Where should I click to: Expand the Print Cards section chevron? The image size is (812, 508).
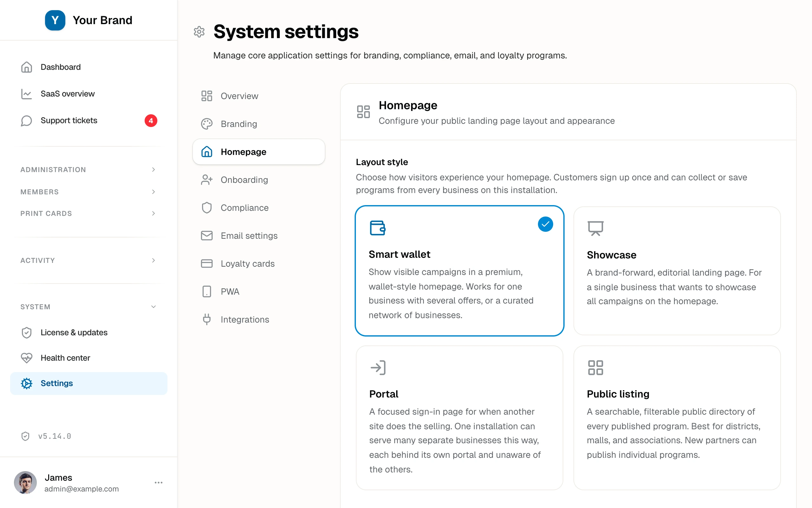coord(153,213)
